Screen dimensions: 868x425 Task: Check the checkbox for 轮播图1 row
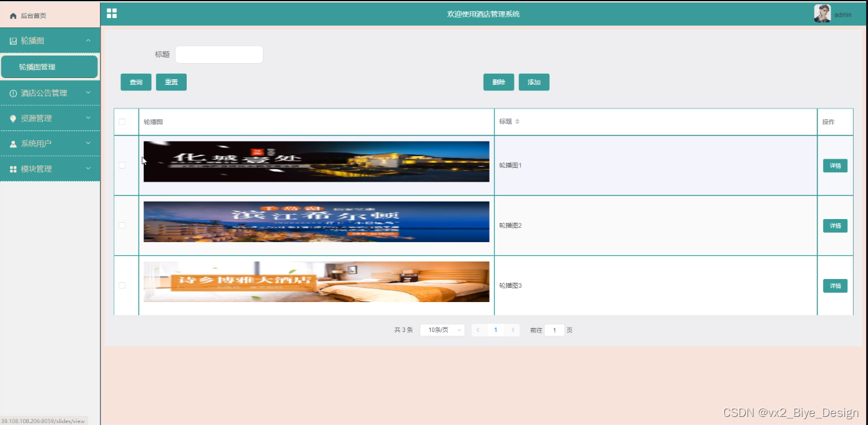tap(122, 165)
